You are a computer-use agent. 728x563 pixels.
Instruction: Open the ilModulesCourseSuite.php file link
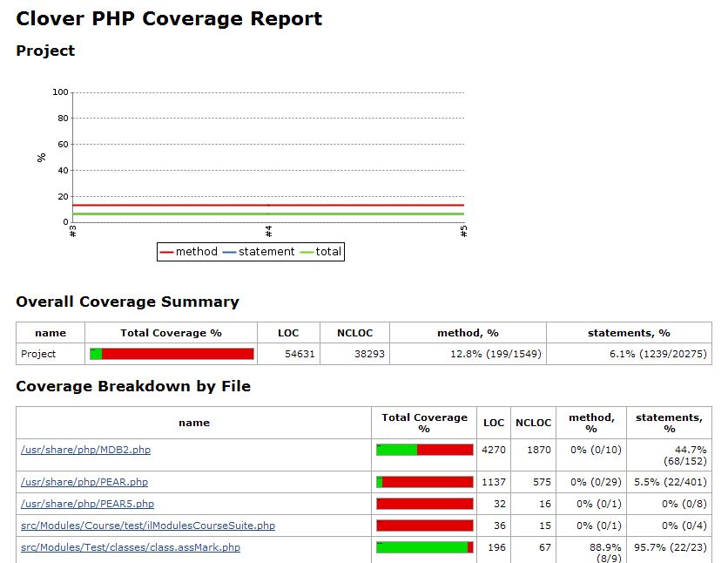pyautogui.click(x=147, y=526)
